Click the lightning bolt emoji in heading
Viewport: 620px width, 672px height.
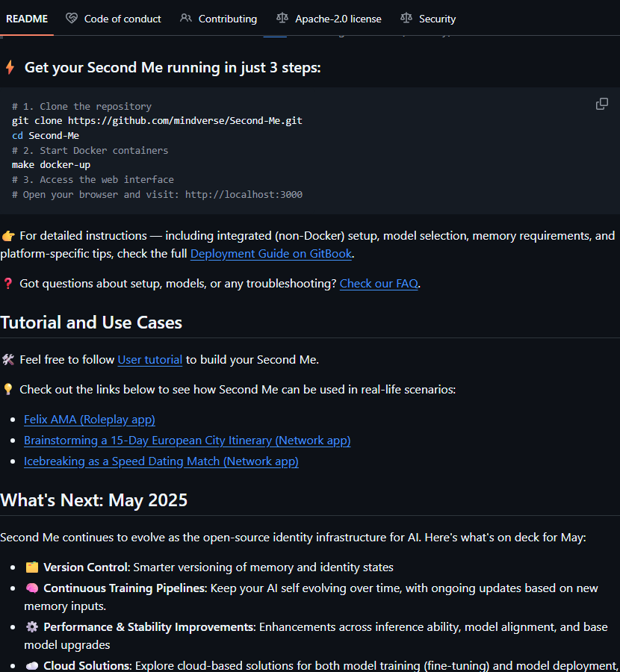(10, 68)
